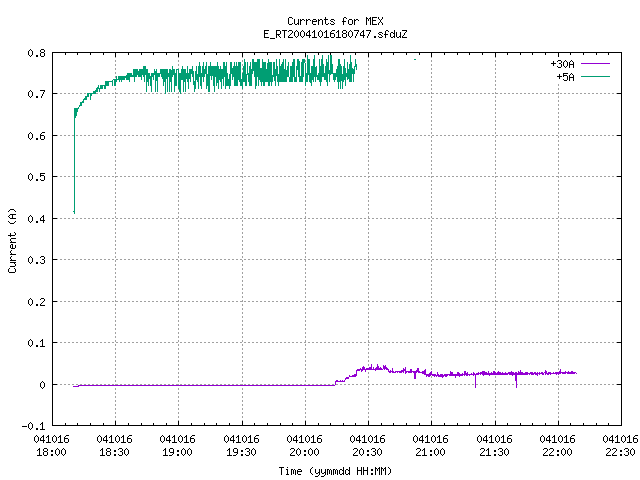
Task: Click the 041016 20:30 time tick label
Action: click(367, 446)
